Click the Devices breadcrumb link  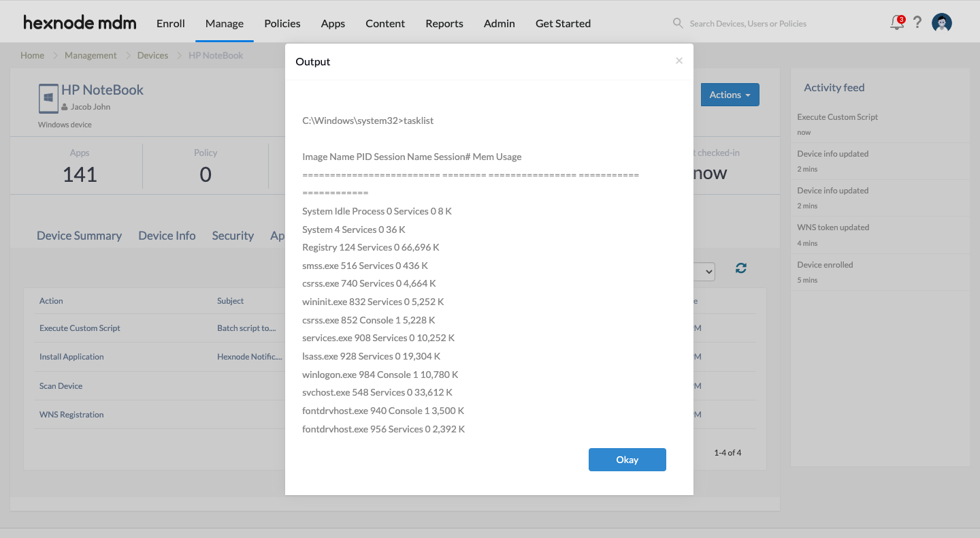click(x=152, y=55)
